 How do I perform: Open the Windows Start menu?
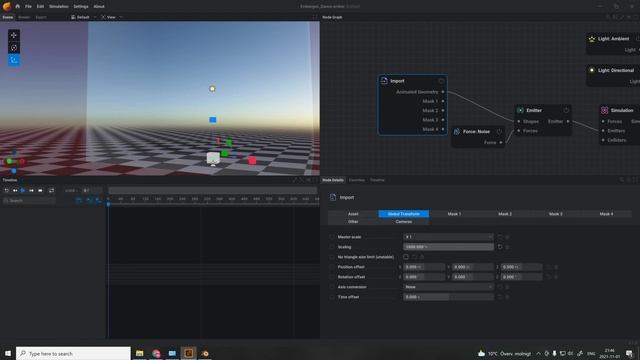[8, 353]
